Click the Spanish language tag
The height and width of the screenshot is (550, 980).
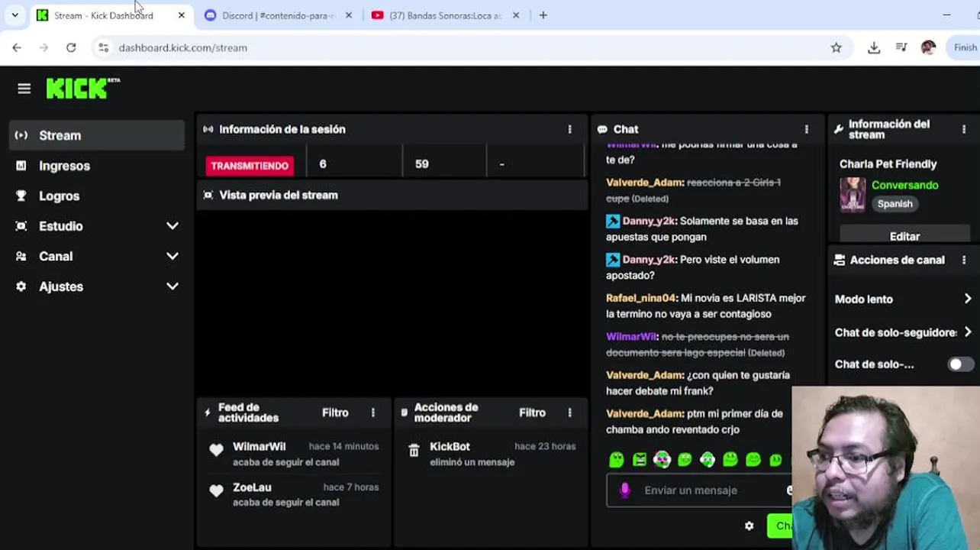tap(895, 204)
